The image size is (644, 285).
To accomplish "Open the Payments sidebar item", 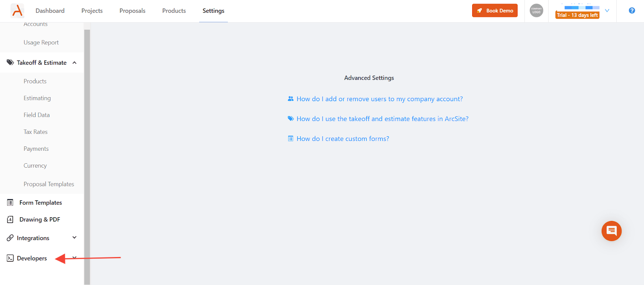I will click(x=36, y=149).
